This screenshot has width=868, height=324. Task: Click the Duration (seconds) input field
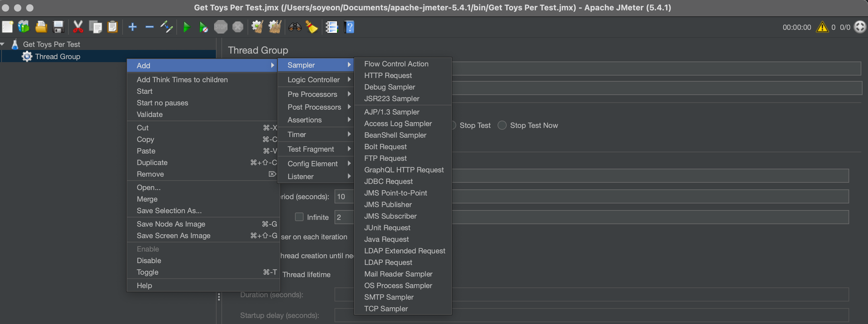tap(591, 294)
